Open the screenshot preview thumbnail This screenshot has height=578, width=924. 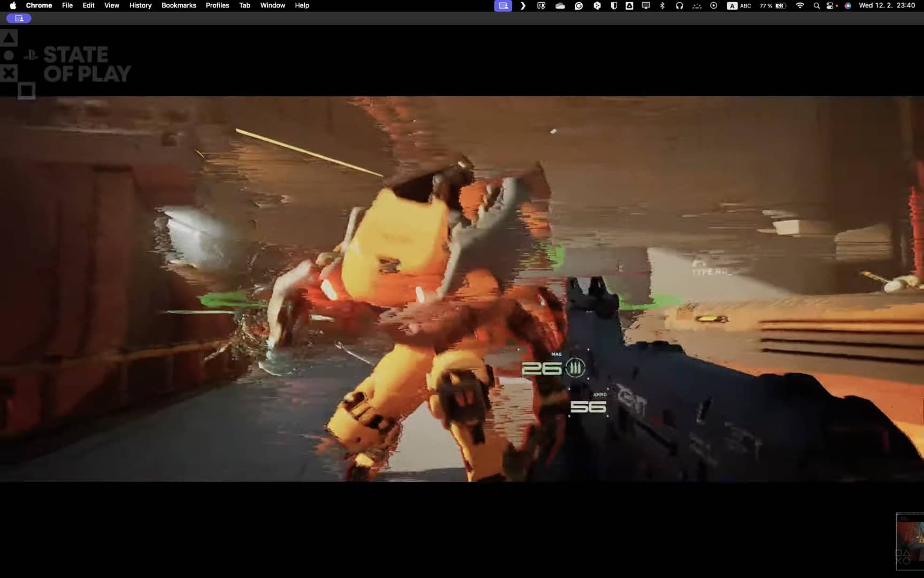tap(910, 541)
